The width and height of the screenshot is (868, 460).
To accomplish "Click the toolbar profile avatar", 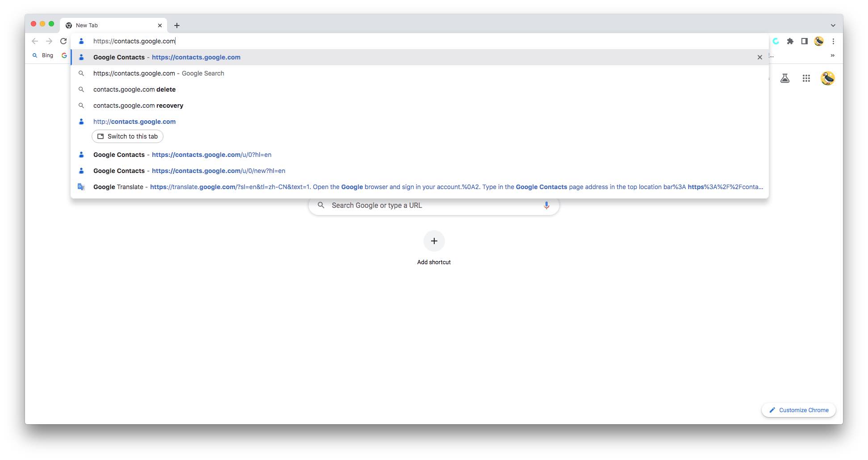I will pos(819,41).
